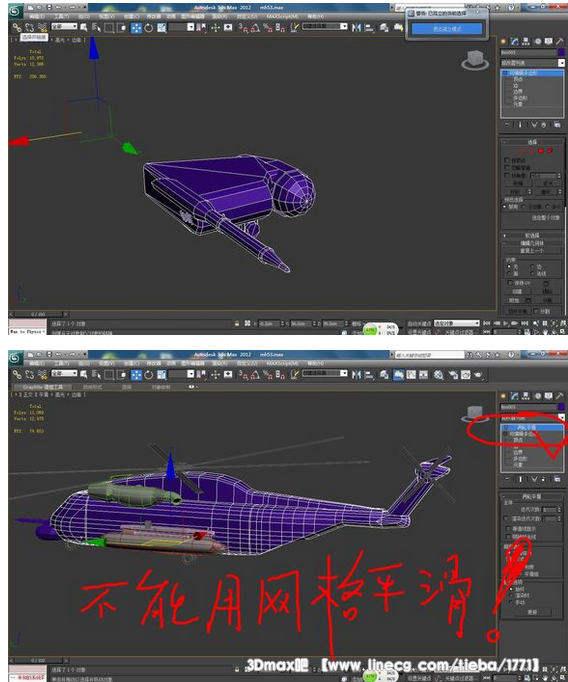Image resolution: width=568 pixels, height=682 pixels.
Task: Curve Editor icon in lower screenshot toolbar
Action: (411, 374)
